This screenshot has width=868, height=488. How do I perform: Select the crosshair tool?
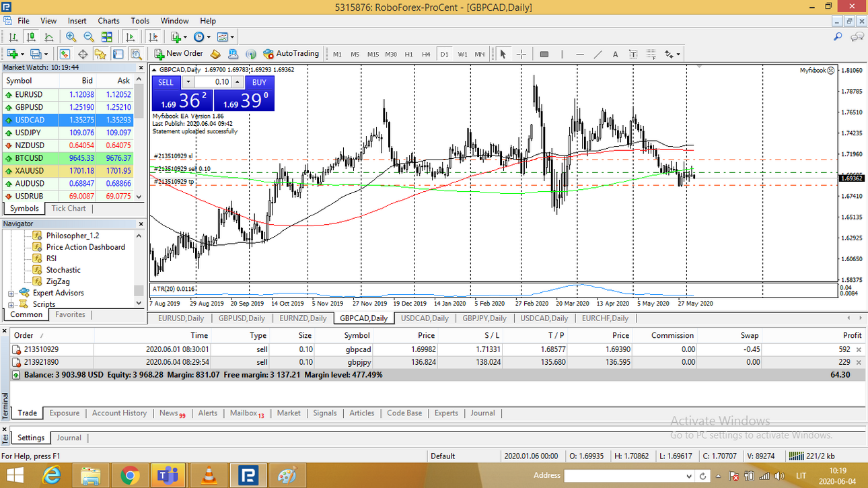coord(521,54)
